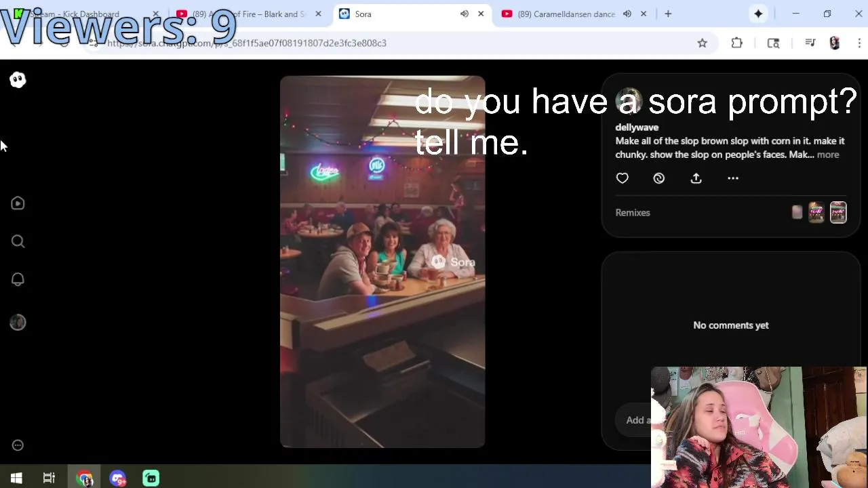The width and height of the screenshot is (868, 488).
Task: Mute the Sora tab audio
Action: pyautogui.click(x=465, y=14)
